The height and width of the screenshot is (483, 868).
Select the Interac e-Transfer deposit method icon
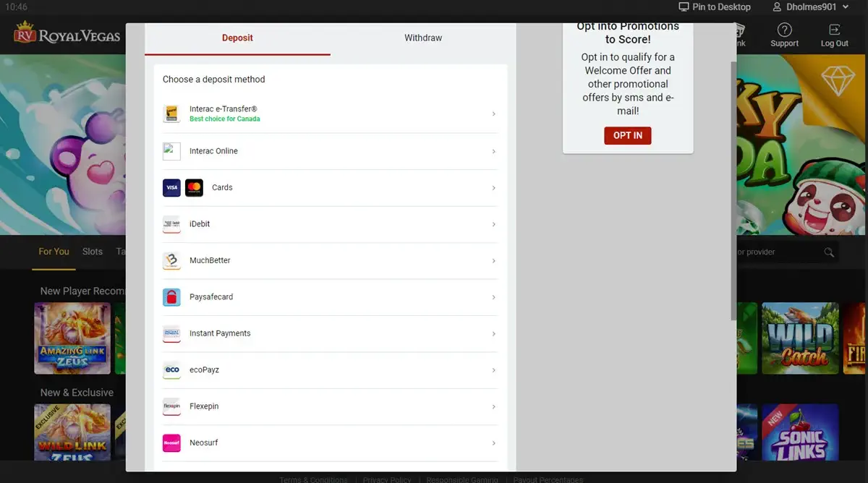(171, 114)
